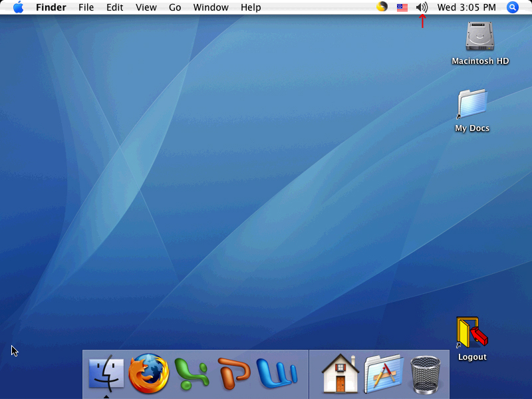Launch Microsoft Excel from the Dock
Image resolution: width=532 pixels, height=399 pixels.
pos(192,373)
